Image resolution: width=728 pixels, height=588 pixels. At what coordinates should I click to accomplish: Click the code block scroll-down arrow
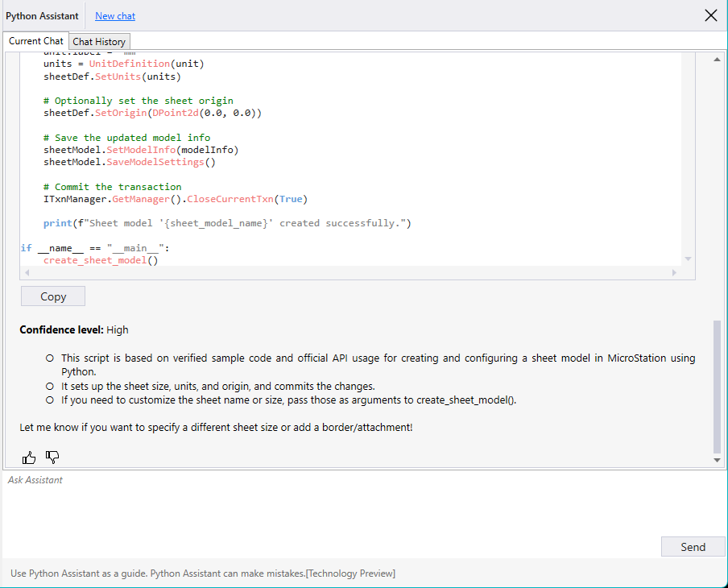(x=688, y=259)
